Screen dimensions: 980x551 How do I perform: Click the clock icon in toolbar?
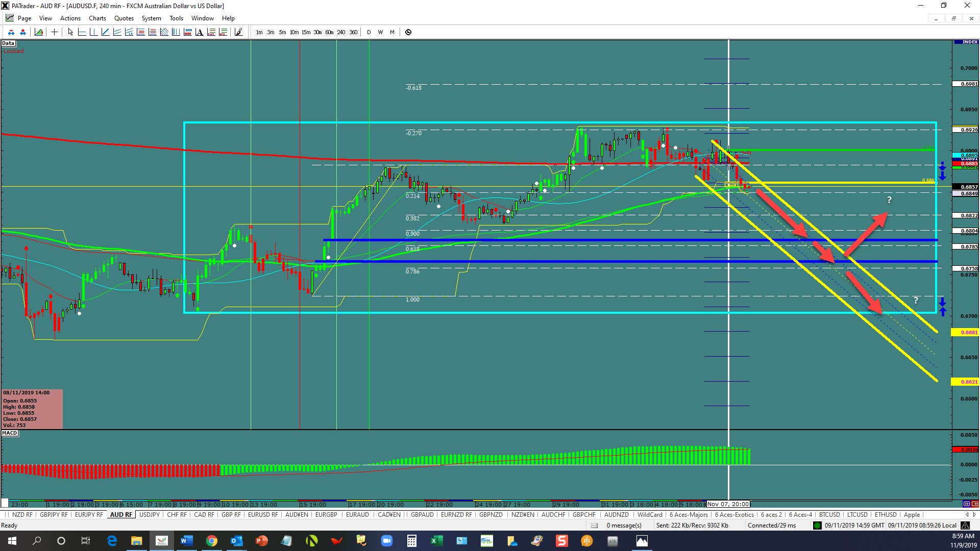408,32
